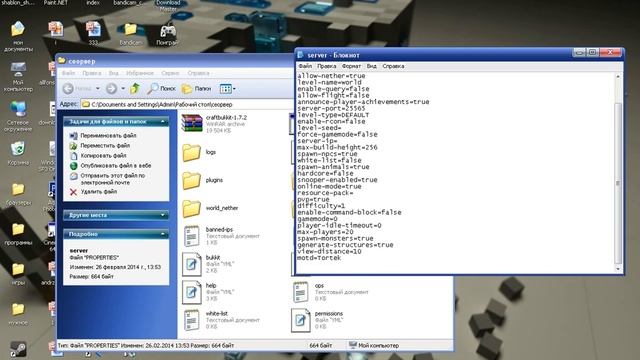Open Notepad's Формат menu

[x=351, y=66]
